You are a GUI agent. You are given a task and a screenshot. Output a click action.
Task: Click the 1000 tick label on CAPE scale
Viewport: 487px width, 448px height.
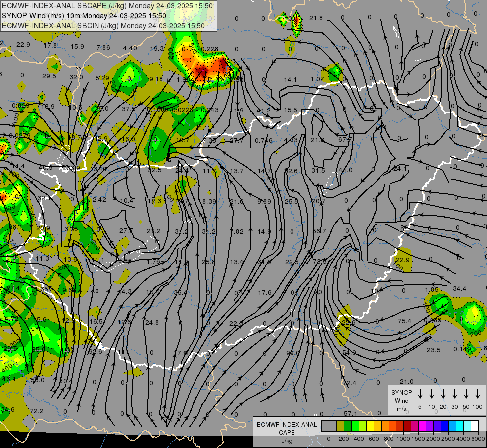403,439
